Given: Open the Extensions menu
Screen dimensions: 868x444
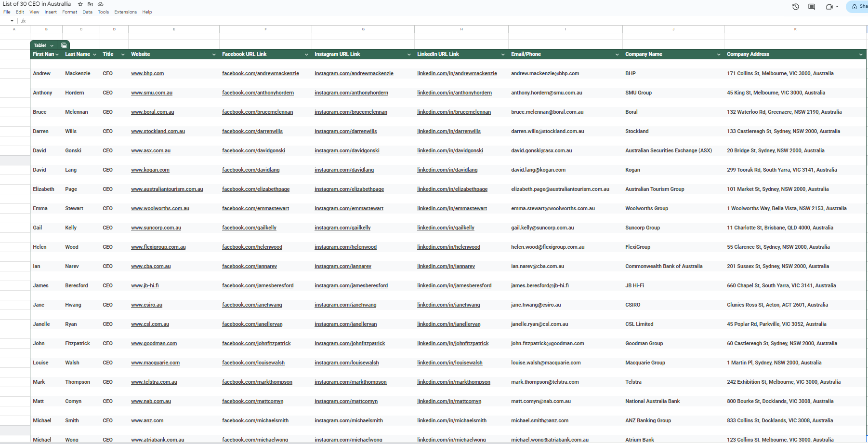Looking at the screenshot, I should [x=125, y=12].
